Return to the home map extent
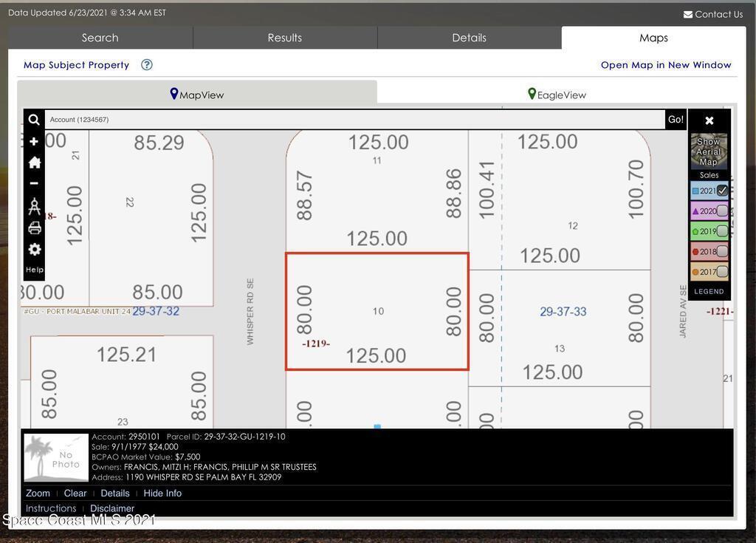Image resolution: width=756 pixels, height=543 pixels. click(34, 163)
